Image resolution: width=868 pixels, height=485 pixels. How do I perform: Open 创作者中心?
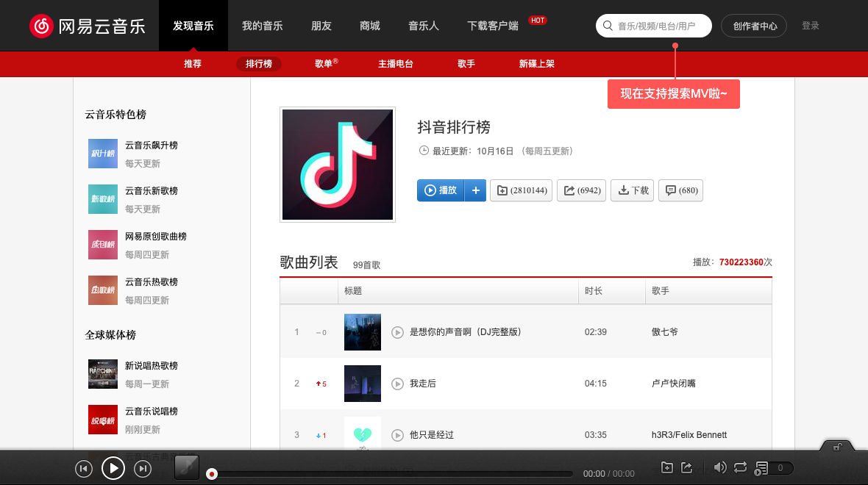[754, 26]
